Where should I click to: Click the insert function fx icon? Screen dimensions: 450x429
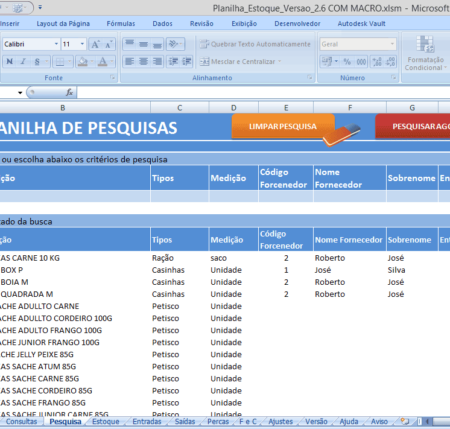tap(69, 92)
